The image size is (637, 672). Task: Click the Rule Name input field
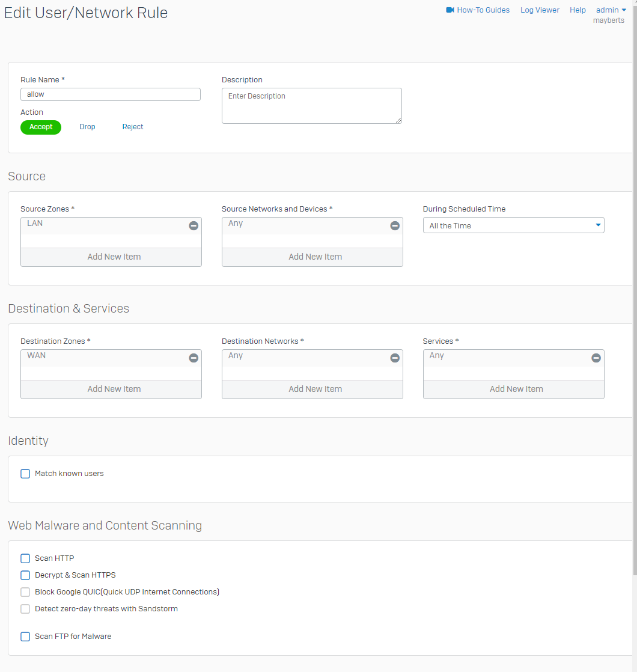click(111, 94)
